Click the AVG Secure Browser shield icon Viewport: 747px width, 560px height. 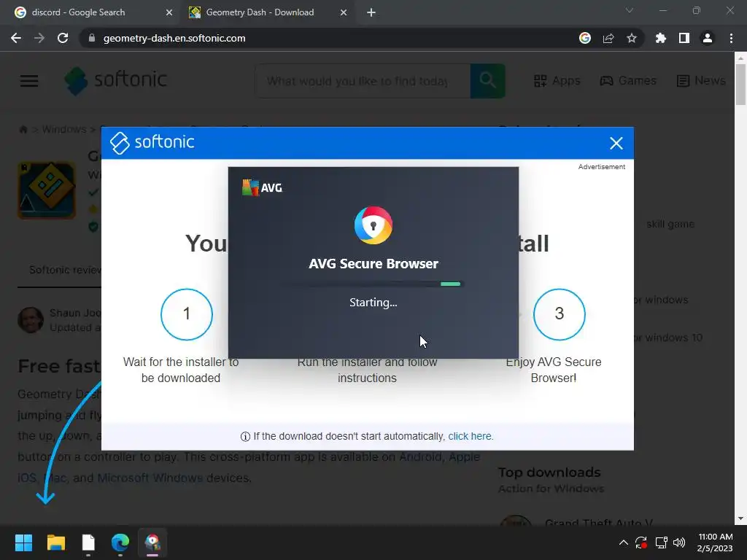point(373,225)
